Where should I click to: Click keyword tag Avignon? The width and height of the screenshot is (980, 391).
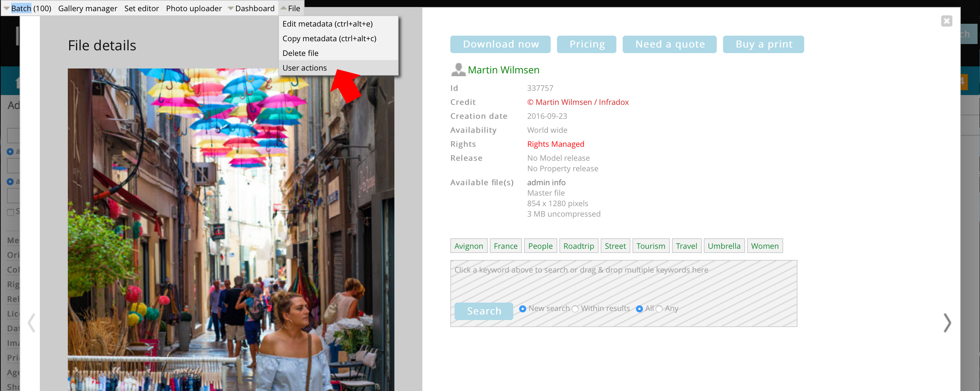(x=469, y=246)
